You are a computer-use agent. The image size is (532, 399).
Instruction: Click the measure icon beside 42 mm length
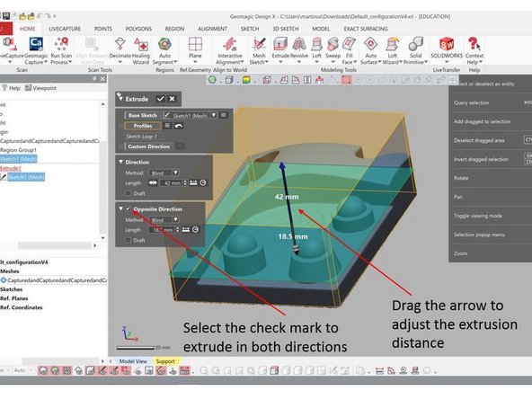193,183
